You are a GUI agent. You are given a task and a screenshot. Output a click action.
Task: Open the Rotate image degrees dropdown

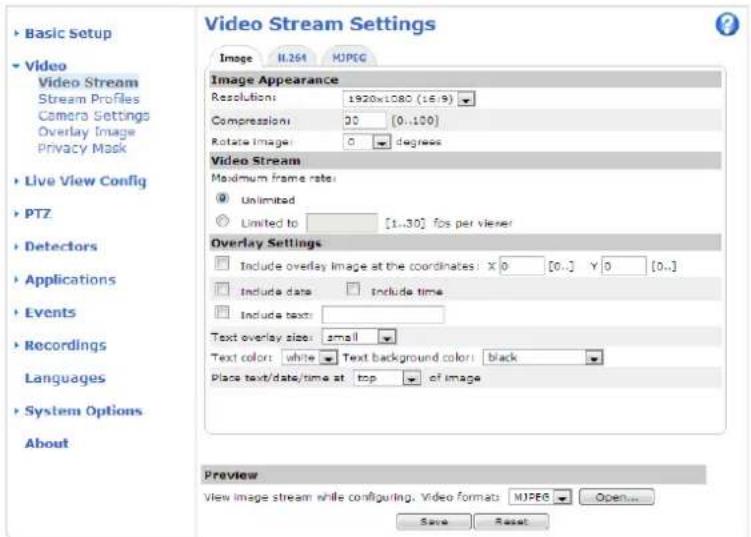(x=367, y=142)
